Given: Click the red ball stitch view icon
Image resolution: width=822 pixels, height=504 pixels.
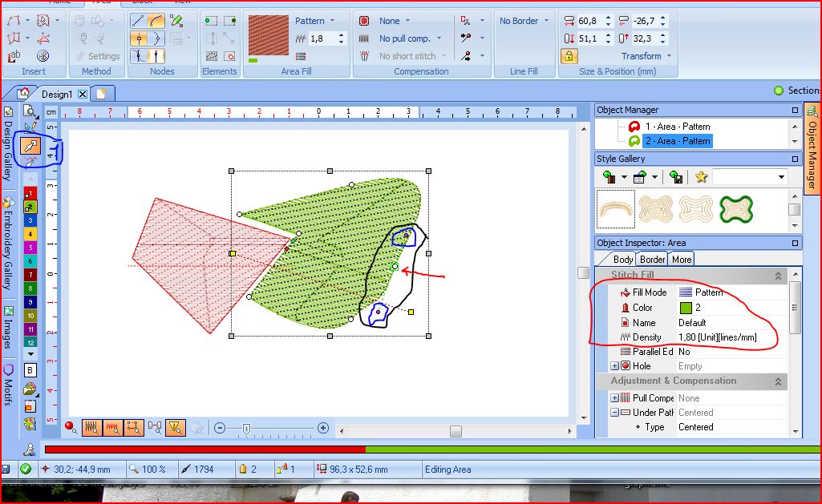Looking at the screenshot, I should pyautogui.click(x=71, y=428).
